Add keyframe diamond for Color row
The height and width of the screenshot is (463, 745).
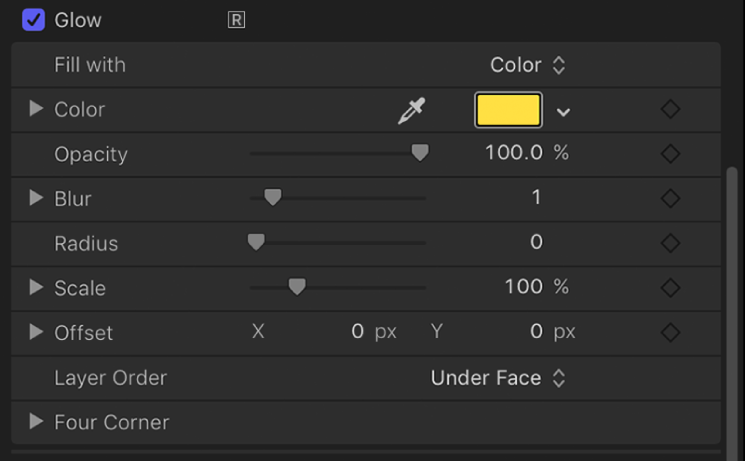click(671, 110)
